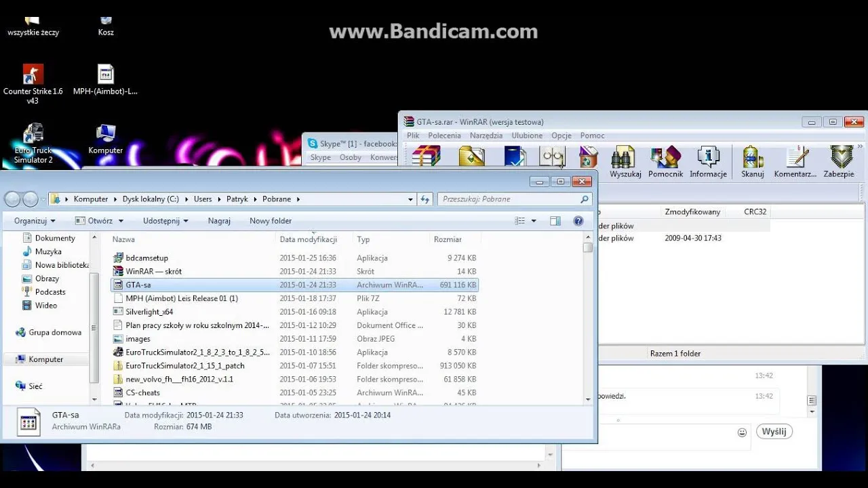Open the Pomoc menu in WinRAR
Screen dimensions: 868x488
pos(592,136)
